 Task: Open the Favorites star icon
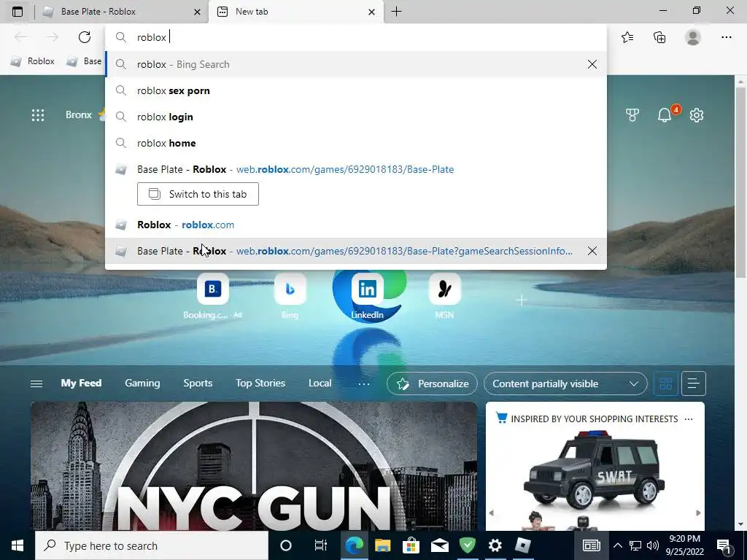point(627,37)
